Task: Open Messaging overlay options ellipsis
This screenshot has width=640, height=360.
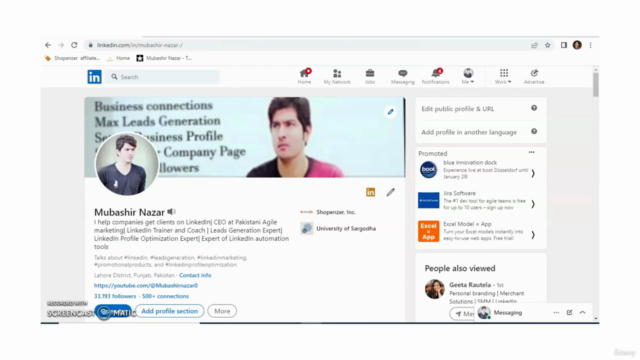Action: pos(556,313)
